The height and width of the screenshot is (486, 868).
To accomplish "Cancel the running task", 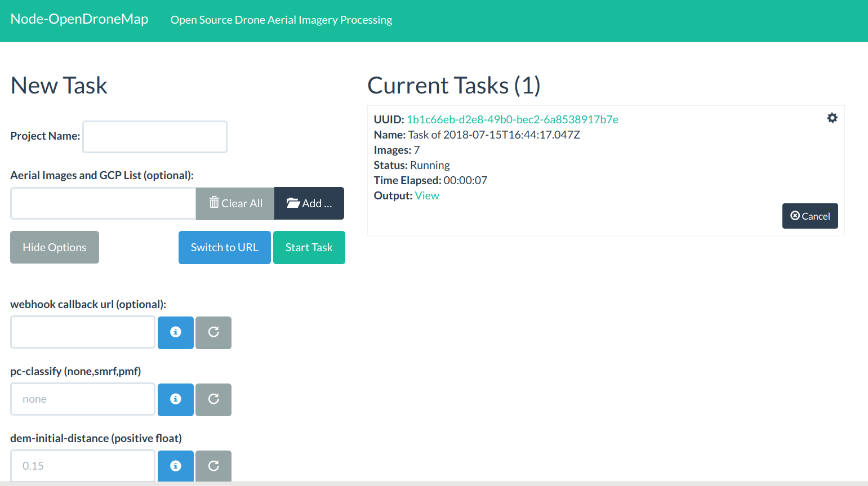I will 810,216.
